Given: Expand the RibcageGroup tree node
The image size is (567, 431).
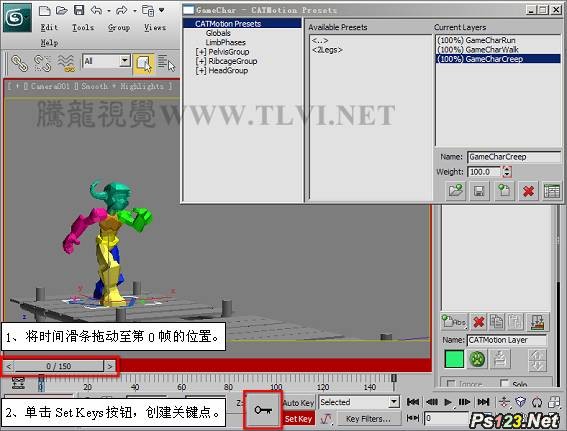Looking at the screenshot, I should pos(200,61).
